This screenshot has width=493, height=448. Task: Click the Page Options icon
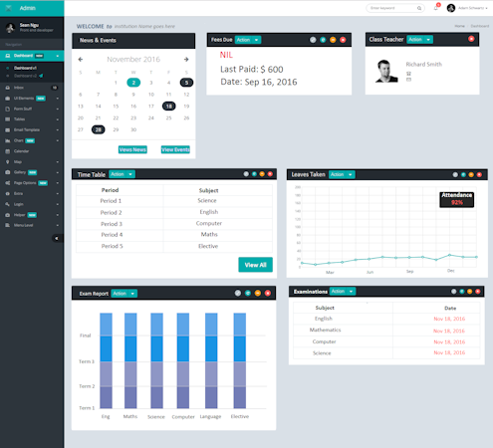[8, 183]
